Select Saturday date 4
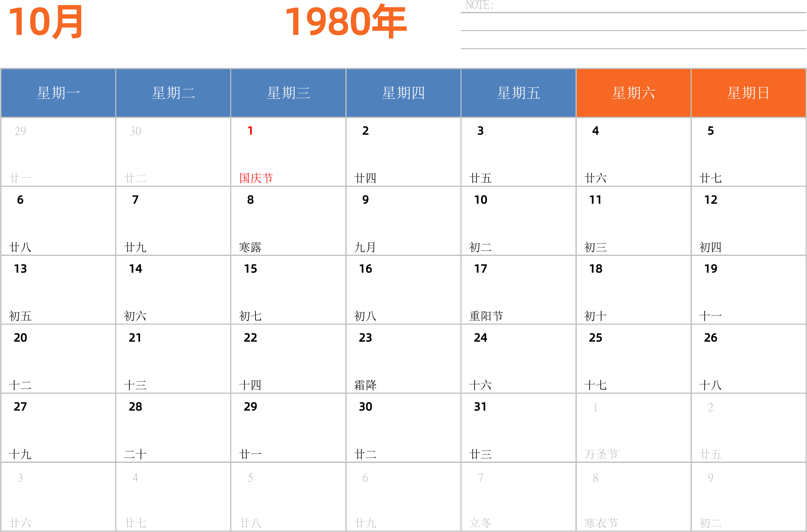Screen dimensions: 807x532 pyautogui.click(x=596, y=131)
